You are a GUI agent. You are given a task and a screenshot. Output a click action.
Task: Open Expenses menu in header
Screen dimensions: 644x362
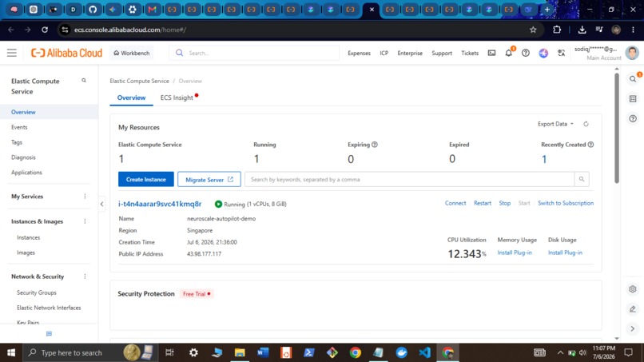pos(359,53)
